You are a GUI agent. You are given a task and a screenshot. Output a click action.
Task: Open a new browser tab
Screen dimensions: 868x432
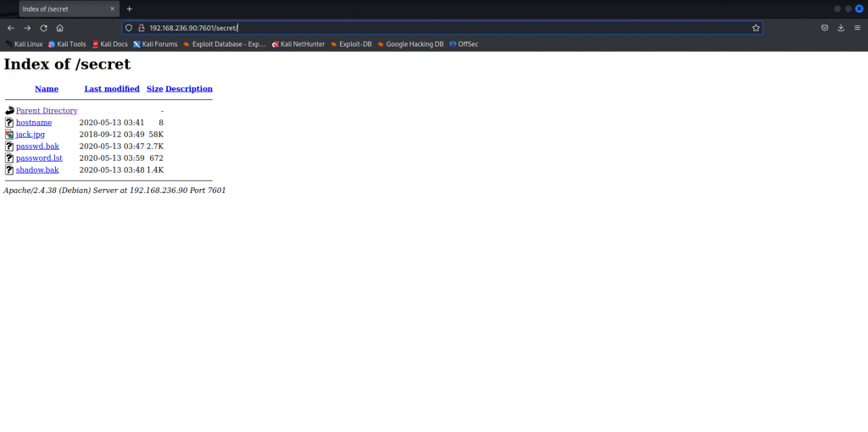[130, 8]
